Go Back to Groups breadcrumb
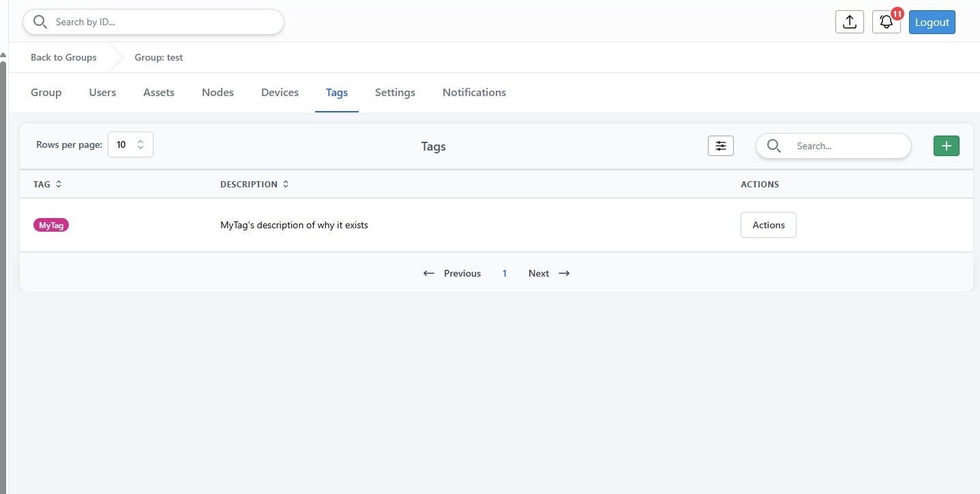 [63, 57]
